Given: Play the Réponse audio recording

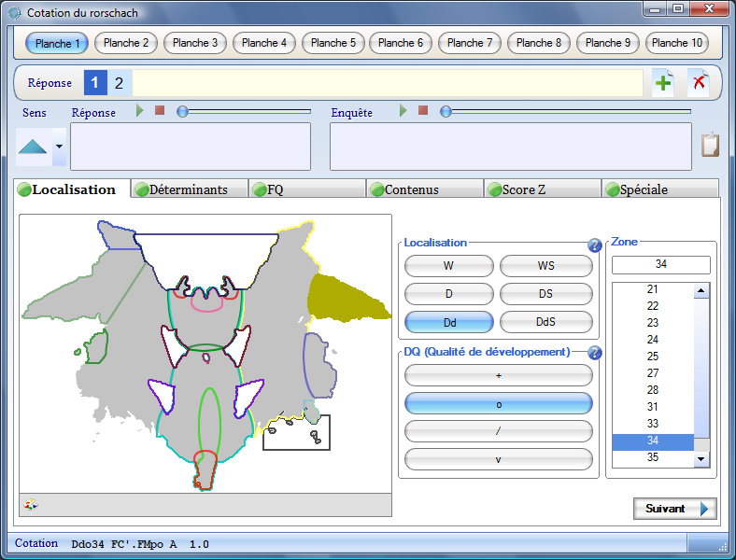Looking at the screenshot, I should 140,111.
